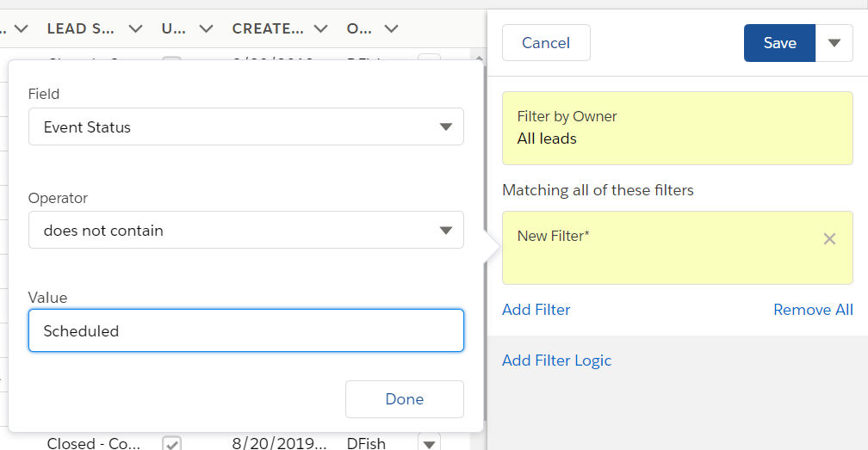The width and height of the screenshot is (868, 450).
Task: Open the Filter by Owner box
Action: (x=677, y=128)
